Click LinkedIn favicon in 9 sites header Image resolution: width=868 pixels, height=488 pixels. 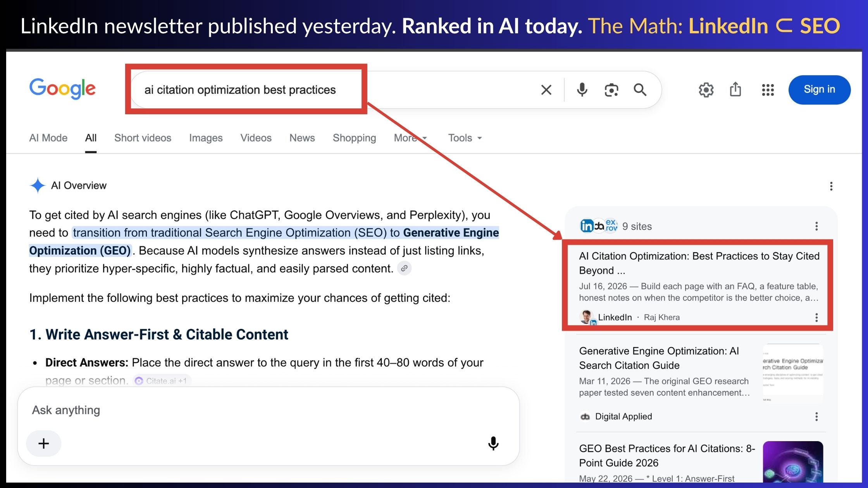587,226
